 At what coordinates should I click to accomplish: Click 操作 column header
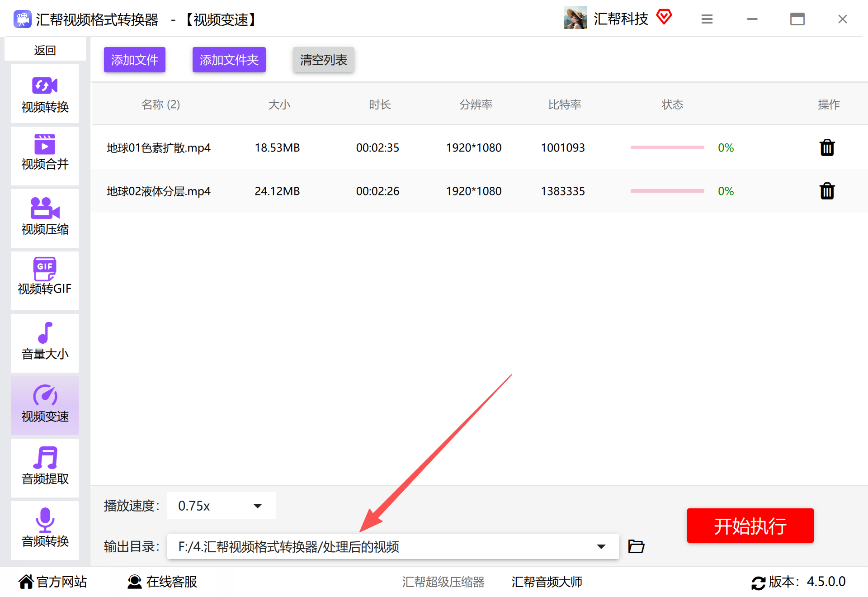coord(829,104)
